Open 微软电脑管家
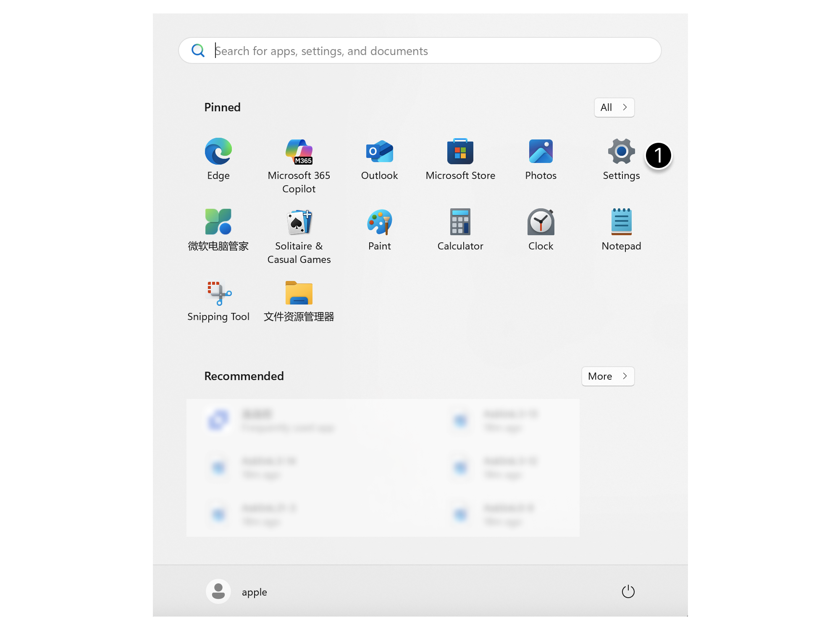This screenshot has width=840, height=630. coord(218,229)
